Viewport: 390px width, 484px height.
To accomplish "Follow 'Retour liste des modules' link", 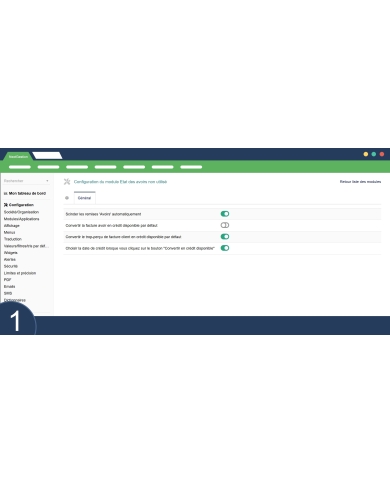I will [360, 182].
